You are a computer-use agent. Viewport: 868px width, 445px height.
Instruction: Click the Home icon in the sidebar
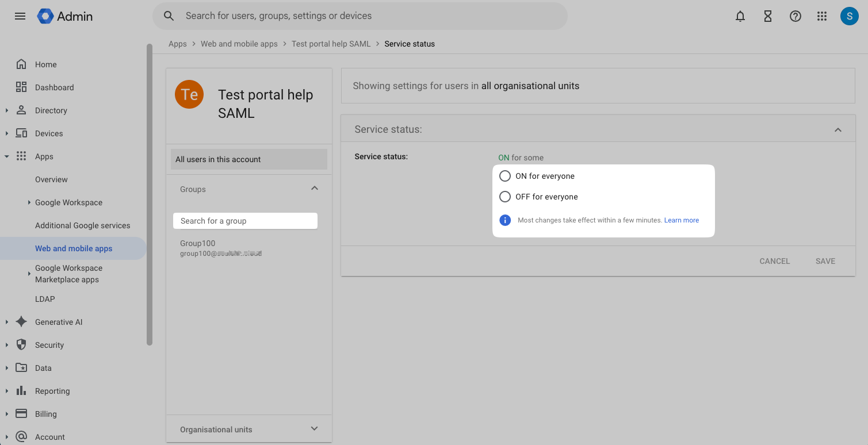tap(22, 64)
